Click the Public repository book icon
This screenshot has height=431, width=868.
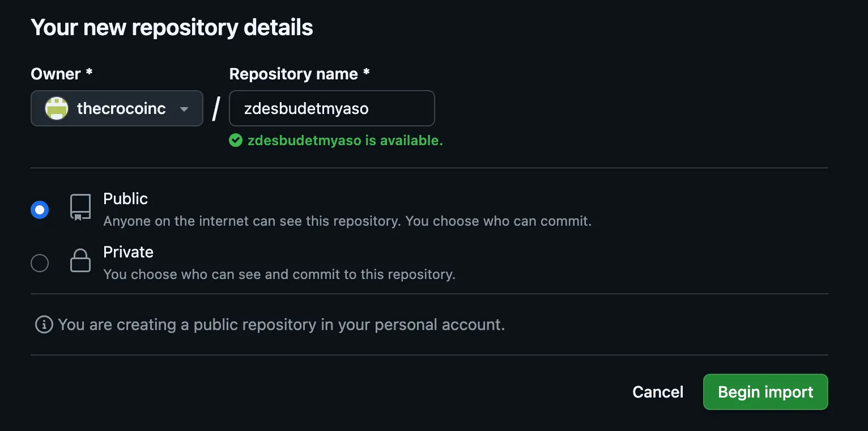tap(80, 208)
